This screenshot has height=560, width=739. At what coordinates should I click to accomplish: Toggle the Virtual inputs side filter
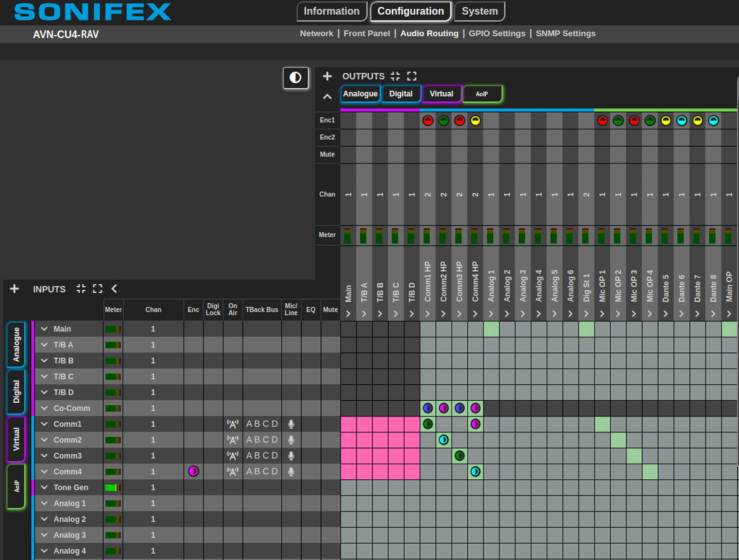[x=16, y=439]
